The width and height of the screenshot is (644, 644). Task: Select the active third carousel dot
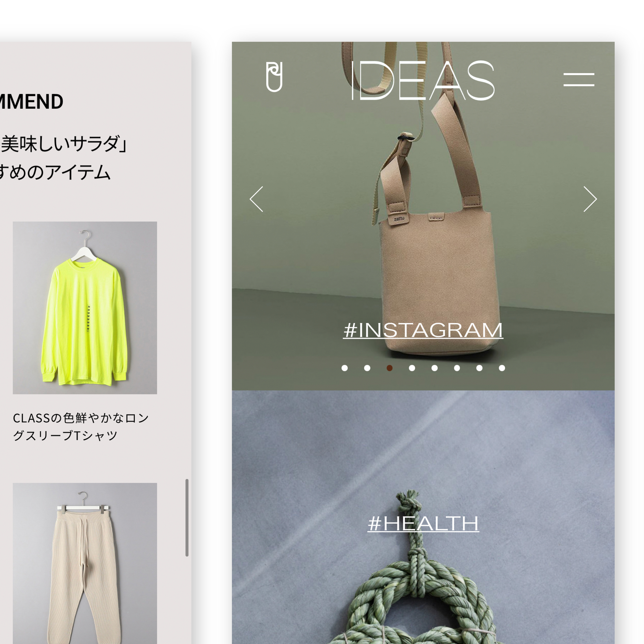click(390, 368)
